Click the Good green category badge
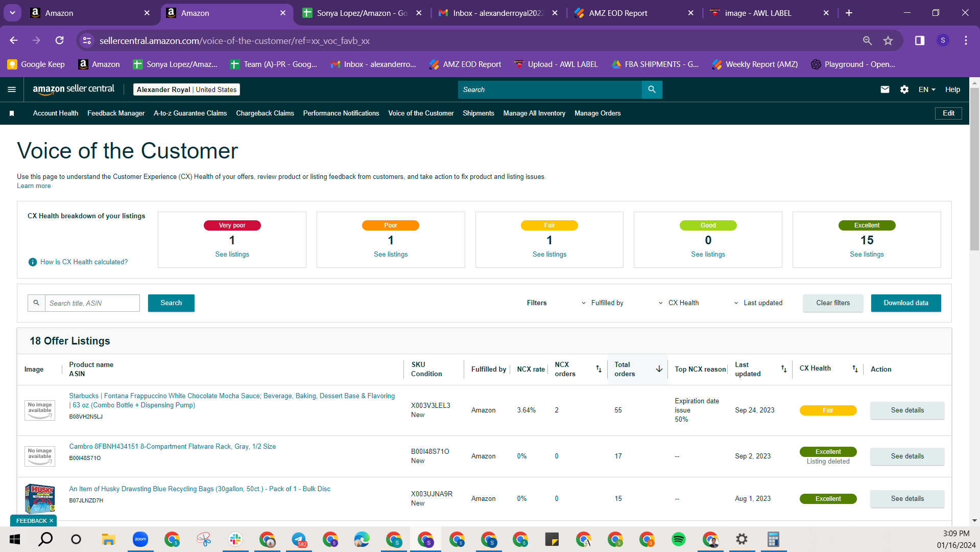Viewport: 980px width, 552px height. pos(708,225)
